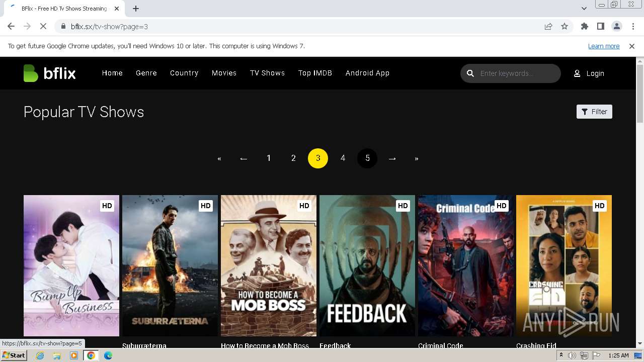Go to page 1
This screenshot has width=644, height=362.
click(x=269, y=158)
